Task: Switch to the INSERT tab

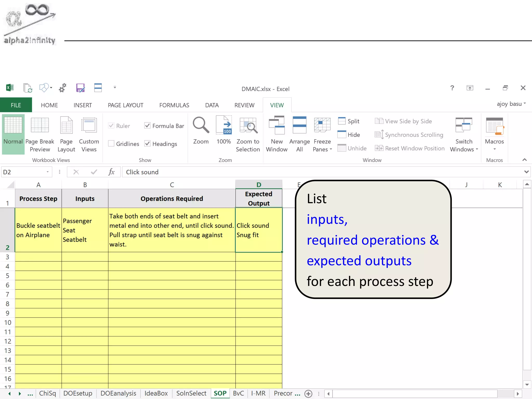Action: [83, 105]
